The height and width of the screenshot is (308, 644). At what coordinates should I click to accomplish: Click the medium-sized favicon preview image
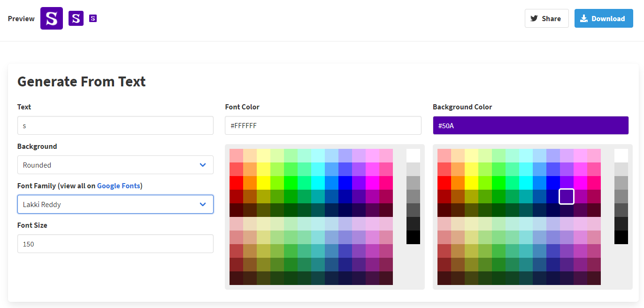pos(76,18)
